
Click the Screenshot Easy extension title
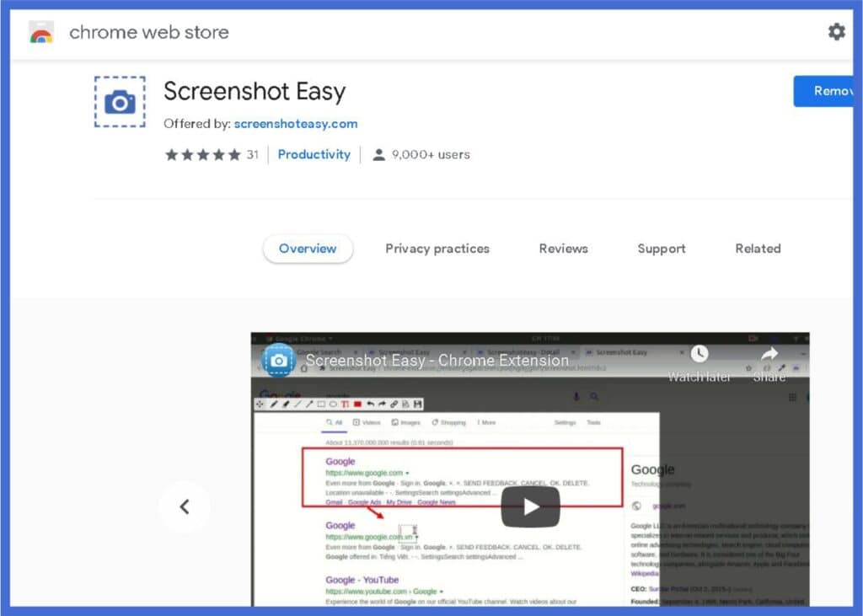tap(255, 91)
